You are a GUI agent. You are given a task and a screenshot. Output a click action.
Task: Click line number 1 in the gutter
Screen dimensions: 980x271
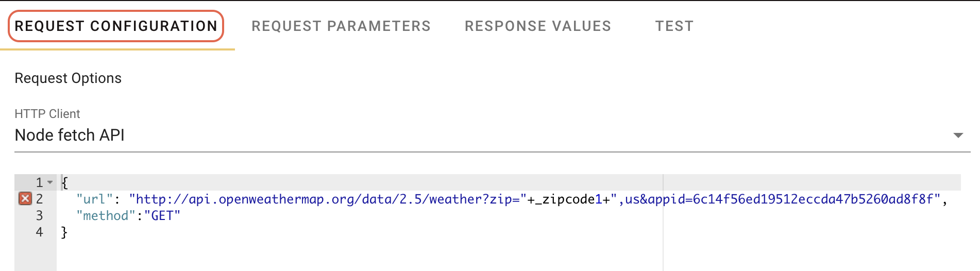coord(39,182)
